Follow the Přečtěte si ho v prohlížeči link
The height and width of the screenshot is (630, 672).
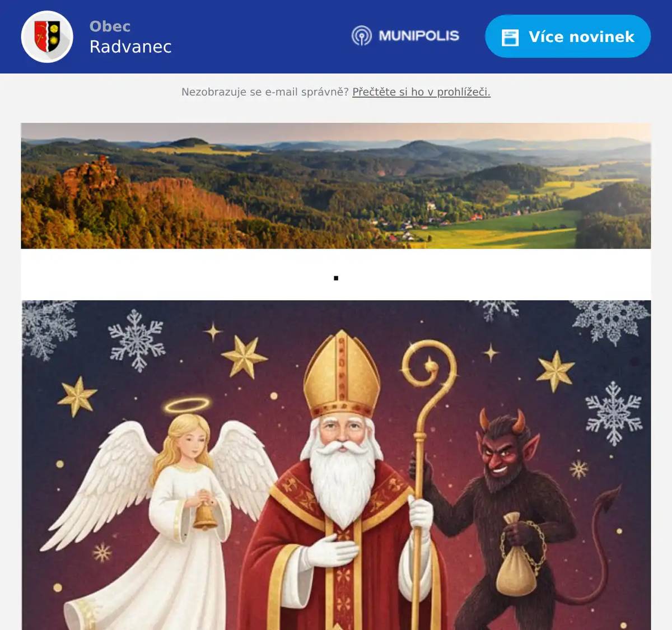pos(421,92)
